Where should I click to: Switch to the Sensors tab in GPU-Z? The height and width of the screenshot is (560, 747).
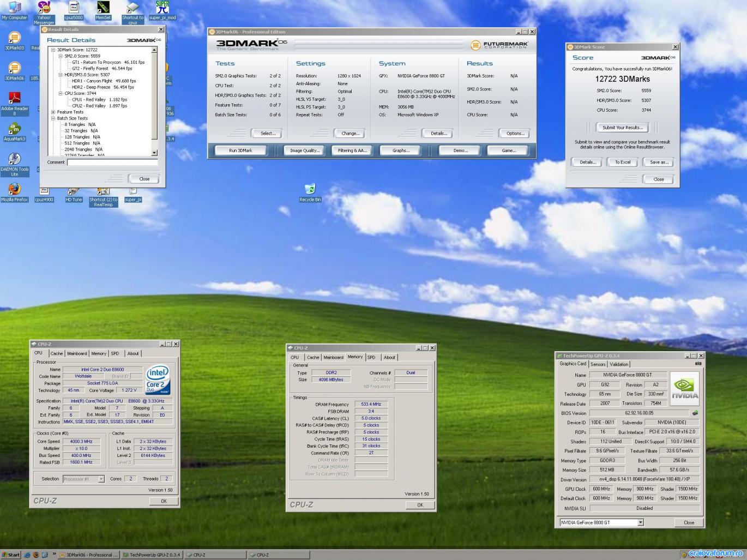click(x=598, y=364)
